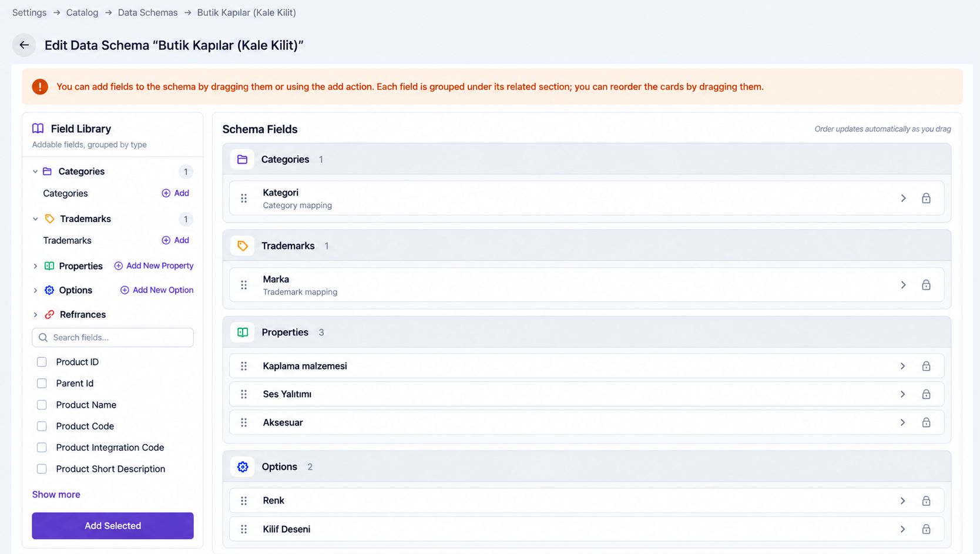
Task: Click lock icon on Ses Yalıtımı row
Action: coord(926,394)
